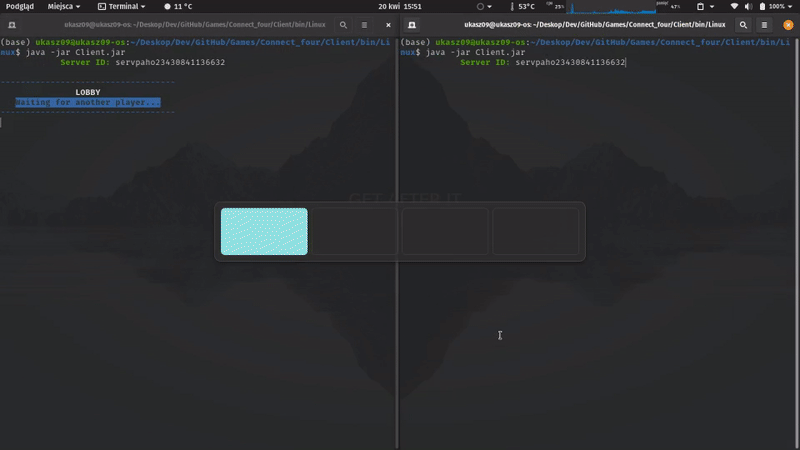This screenshot has width=800, height=450.
Task: Click the battery 100% indicator
Action: 772,7
